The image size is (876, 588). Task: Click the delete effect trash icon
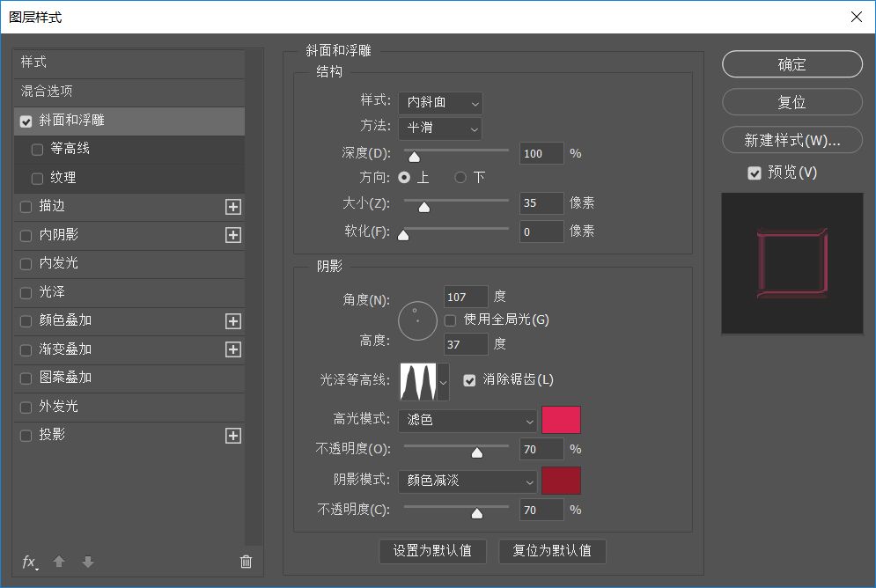tap(246, 562)
